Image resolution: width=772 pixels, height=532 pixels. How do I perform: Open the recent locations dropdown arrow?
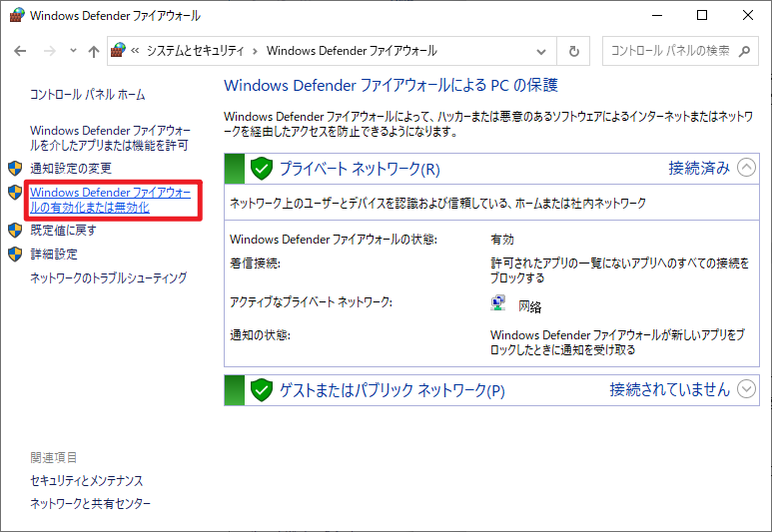click(x=73, y=50)
